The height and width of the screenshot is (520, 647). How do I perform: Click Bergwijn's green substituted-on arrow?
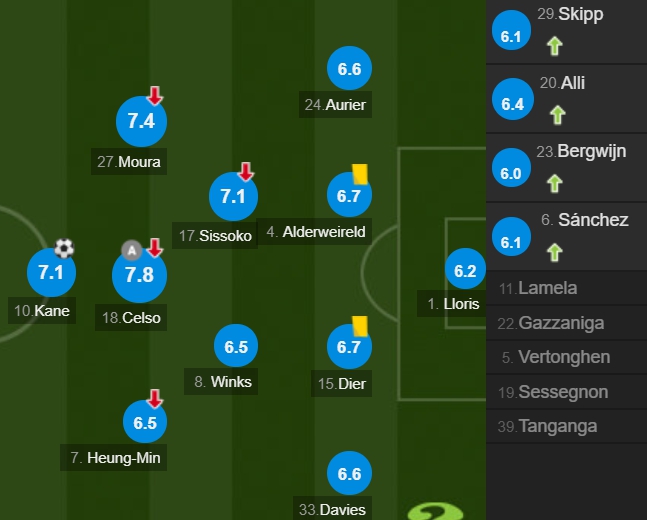tap(555, 183)
